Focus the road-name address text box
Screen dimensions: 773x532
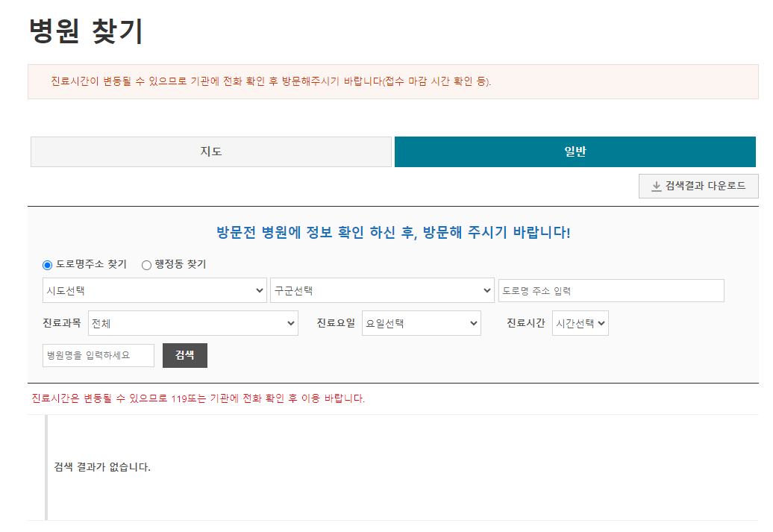tap(610, 290)
